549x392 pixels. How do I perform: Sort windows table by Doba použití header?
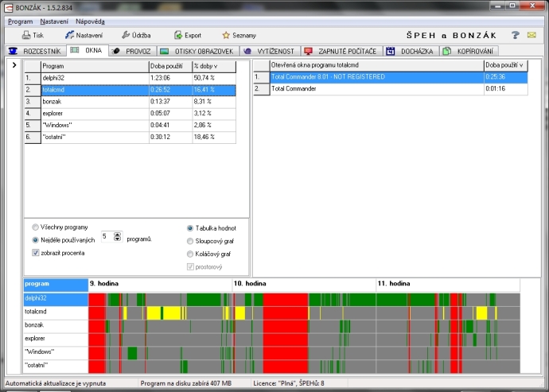[x=505, y=65]
